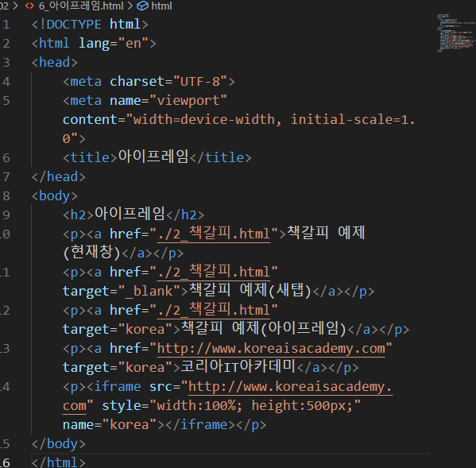
Task: Follow ./2_책갈피.html link above target="_blank"
Action: click(214, 272)
